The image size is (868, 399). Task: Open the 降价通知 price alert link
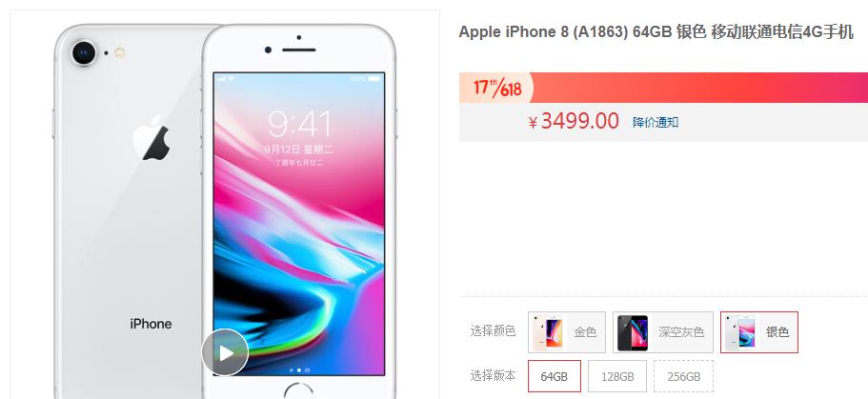pos(656,122)
